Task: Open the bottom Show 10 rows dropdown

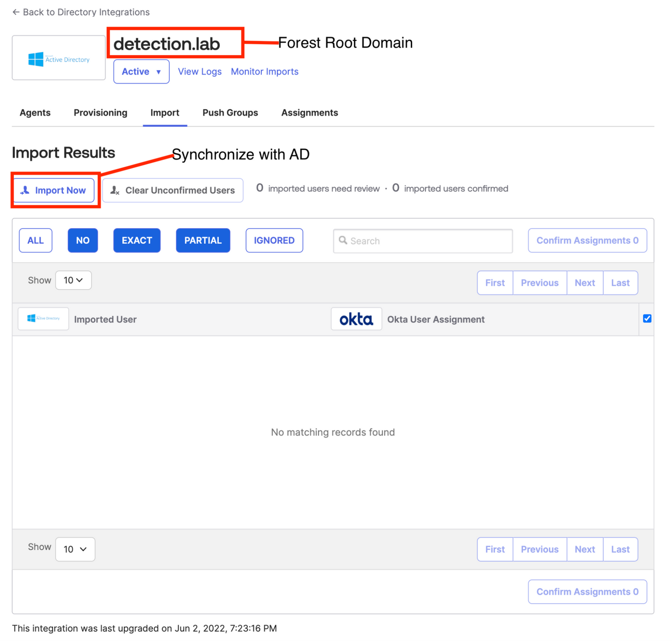Action: coord(75,549)
